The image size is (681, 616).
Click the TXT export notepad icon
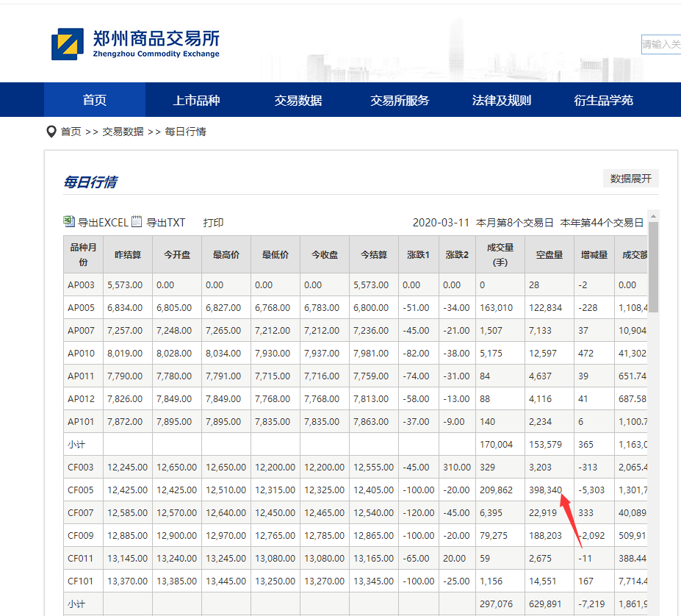pos(137,221)
